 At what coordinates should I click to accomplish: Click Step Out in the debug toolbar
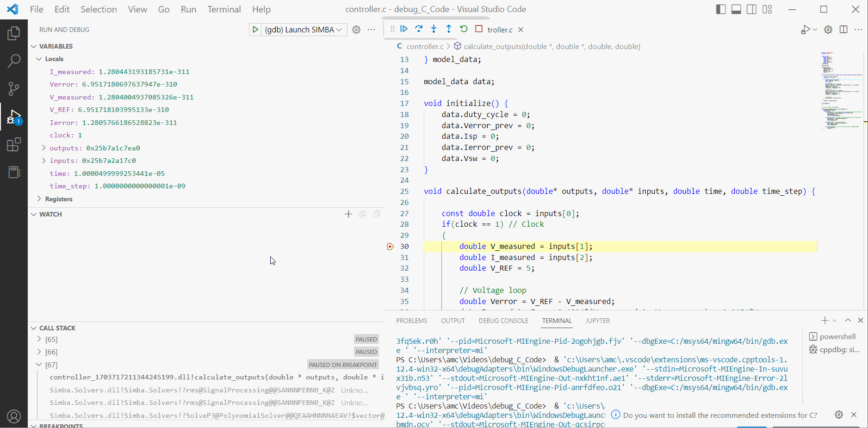(448, 29)
